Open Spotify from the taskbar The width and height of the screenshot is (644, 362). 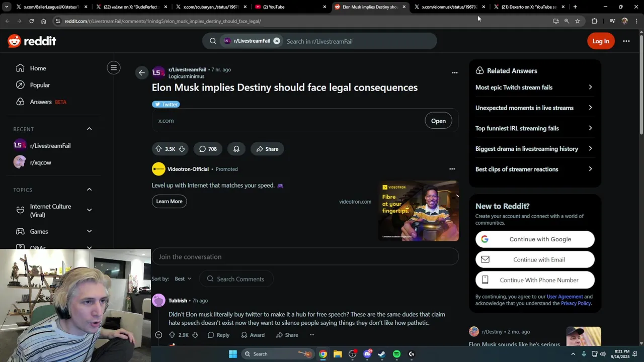[x=396, y=354]
